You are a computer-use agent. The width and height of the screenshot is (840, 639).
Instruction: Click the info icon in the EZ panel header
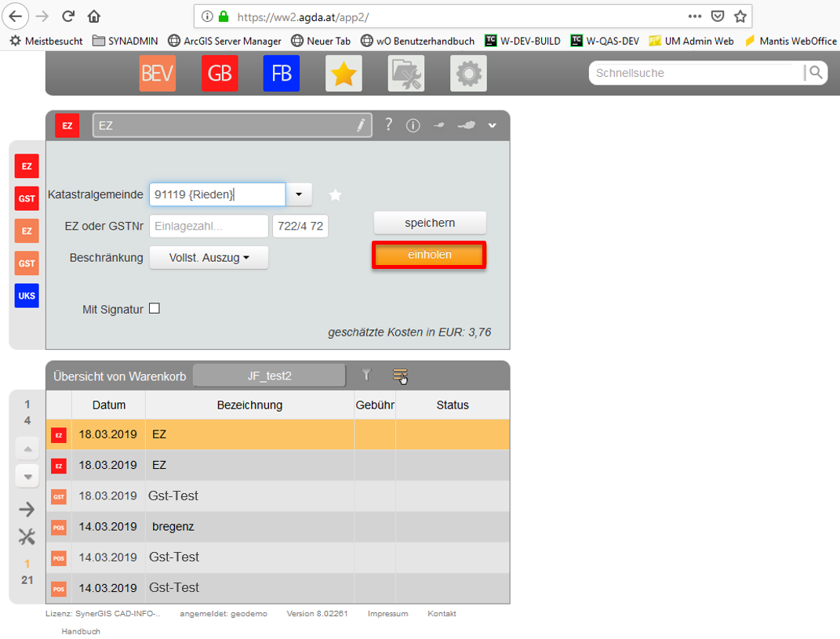tap(413, 125)
